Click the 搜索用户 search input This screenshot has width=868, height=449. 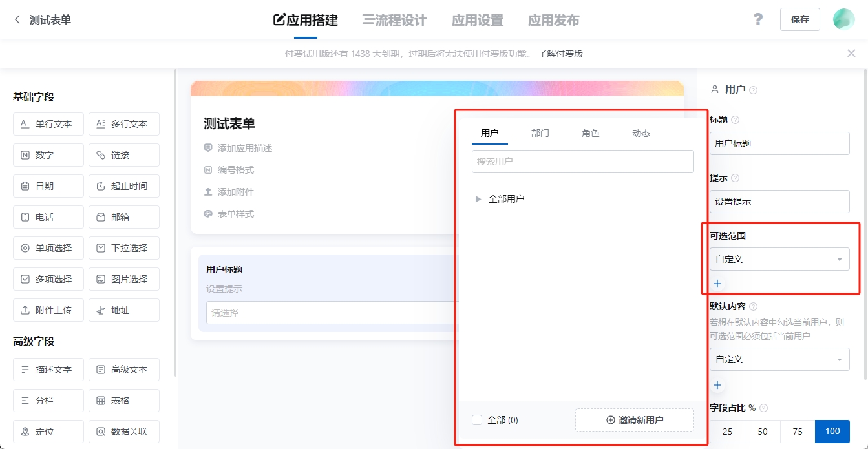click(x=582, y=161)
